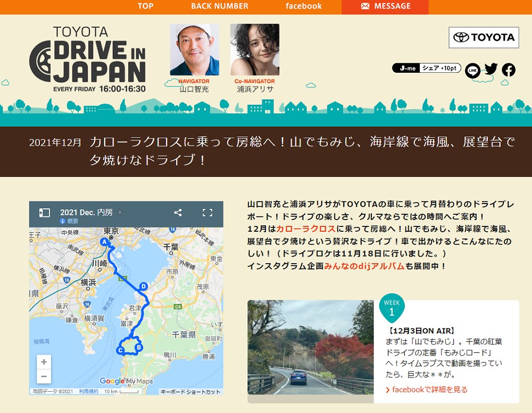Viewport: 532px width, 413px height.
Task: Click co-navigator 浦浜アリサ photo
Action: coord(255,49)
